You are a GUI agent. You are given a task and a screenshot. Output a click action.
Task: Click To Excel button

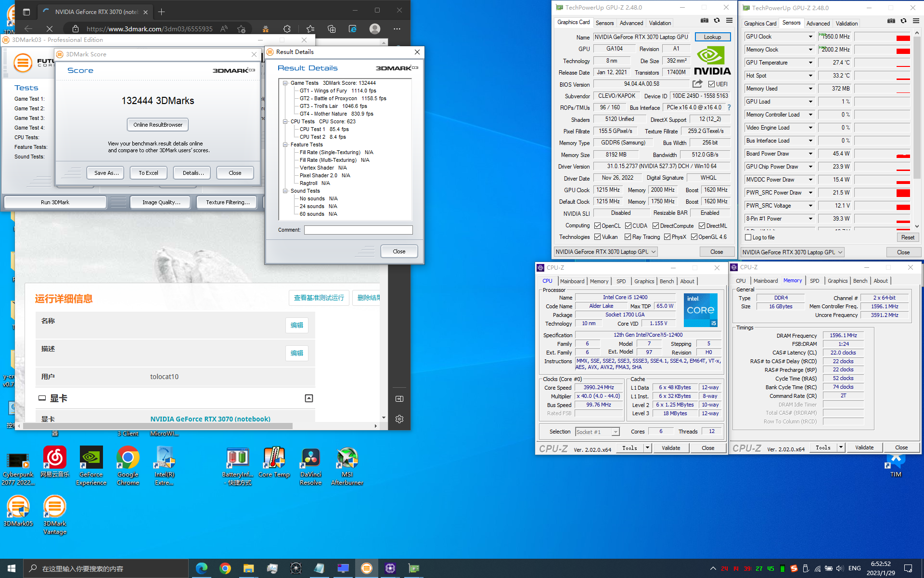pos(148,173)
